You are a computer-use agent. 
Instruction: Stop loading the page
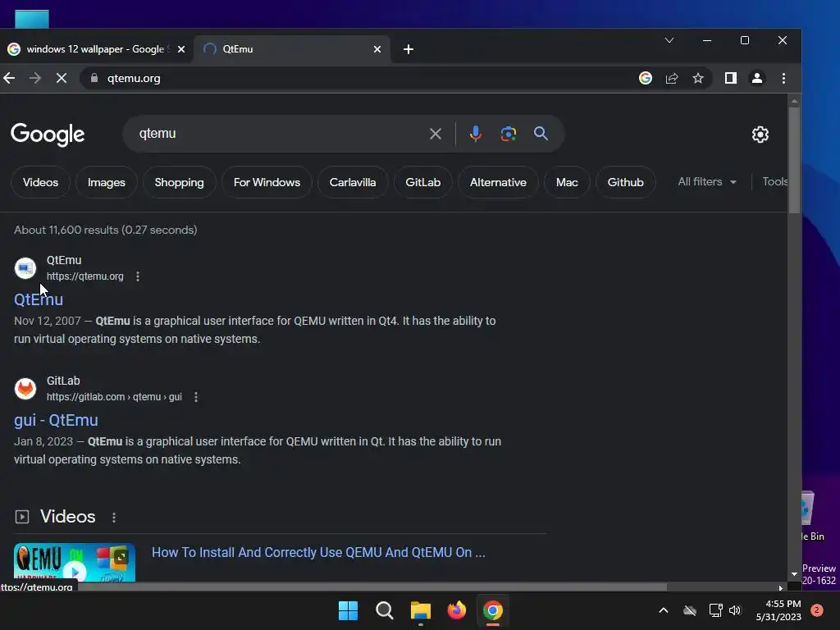[x=61, y=78]
